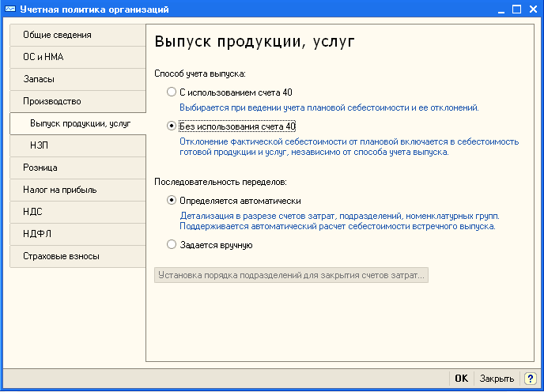Choose 'Задается вручную' radio button
Viewport: 544px width, 392px height.
(x=172, y=245)
